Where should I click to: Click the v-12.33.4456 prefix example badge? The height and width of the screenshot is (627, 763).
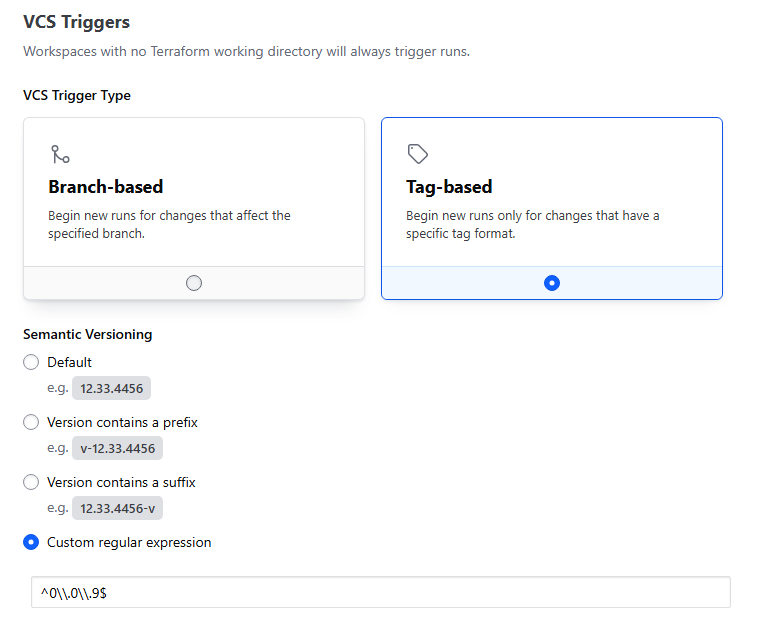[x=117, y=449]
